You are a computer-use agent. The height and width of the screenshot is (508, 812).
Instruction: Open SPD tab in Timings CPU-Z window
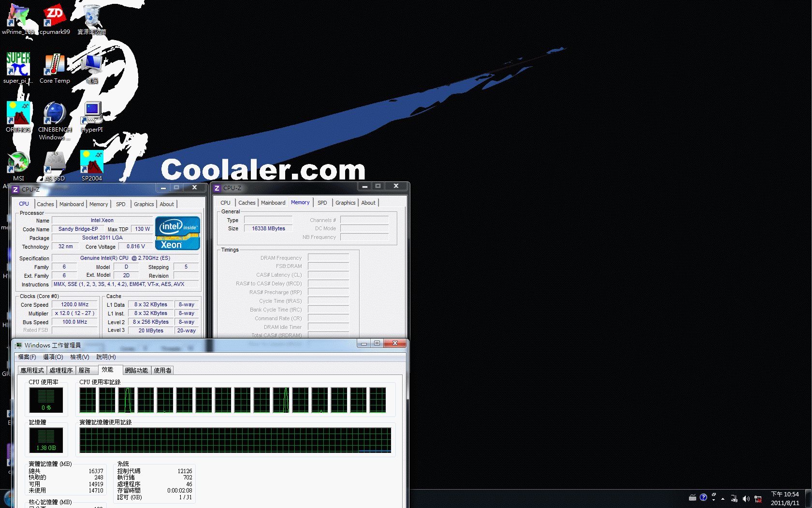(x=322, y=203)
